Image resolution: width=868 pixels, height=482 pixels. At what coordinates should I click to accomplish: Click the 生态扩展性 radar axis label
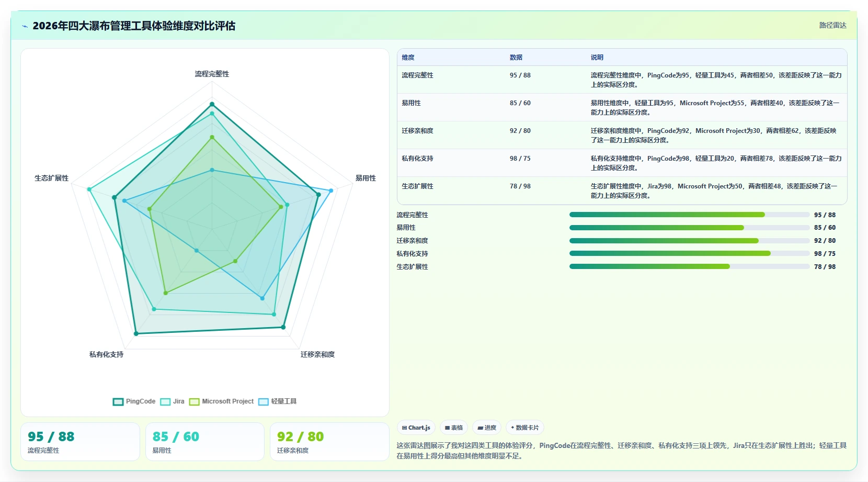51,178
